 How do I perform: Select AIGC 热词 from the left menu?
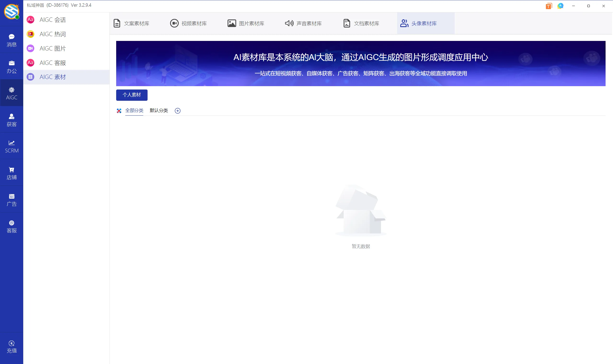(x=52, y=34)
